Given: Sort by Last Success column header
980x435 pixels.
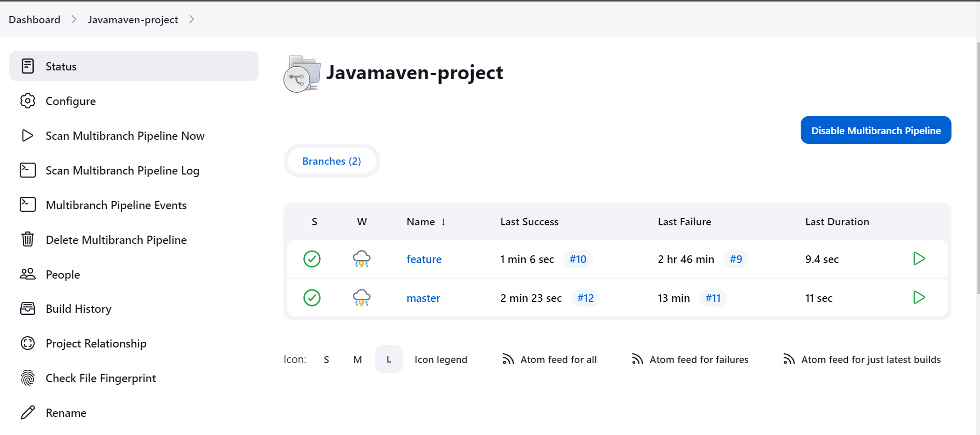Looking at the screenshot, I should pos(530,222).
